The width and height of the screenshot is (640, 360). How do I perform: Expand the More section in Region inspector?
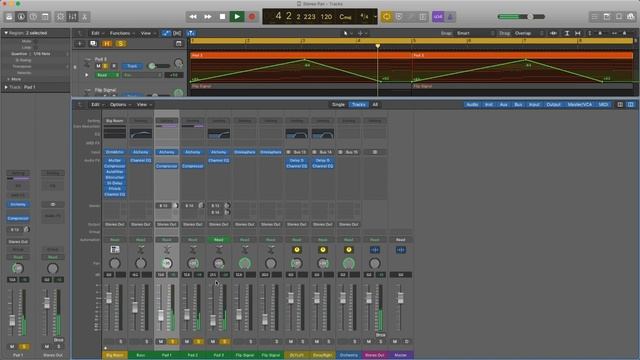(13, 79)
